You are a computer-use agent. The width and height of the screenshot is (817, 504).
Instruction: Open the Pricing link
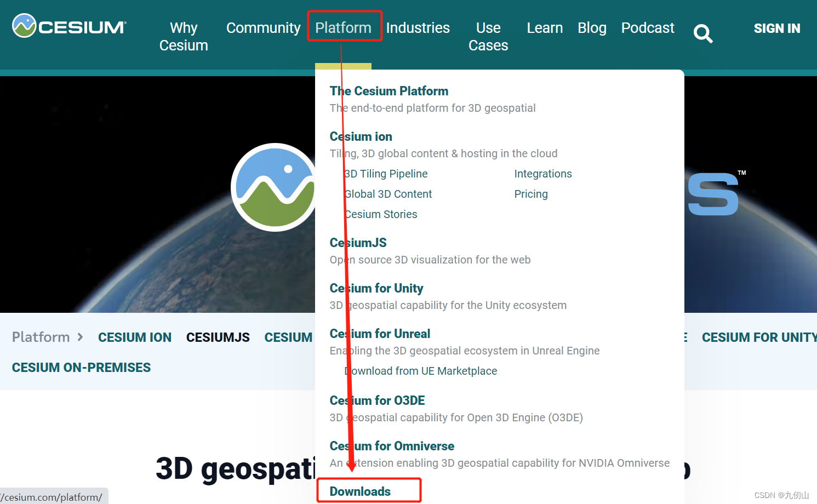[x=531, y=194]
